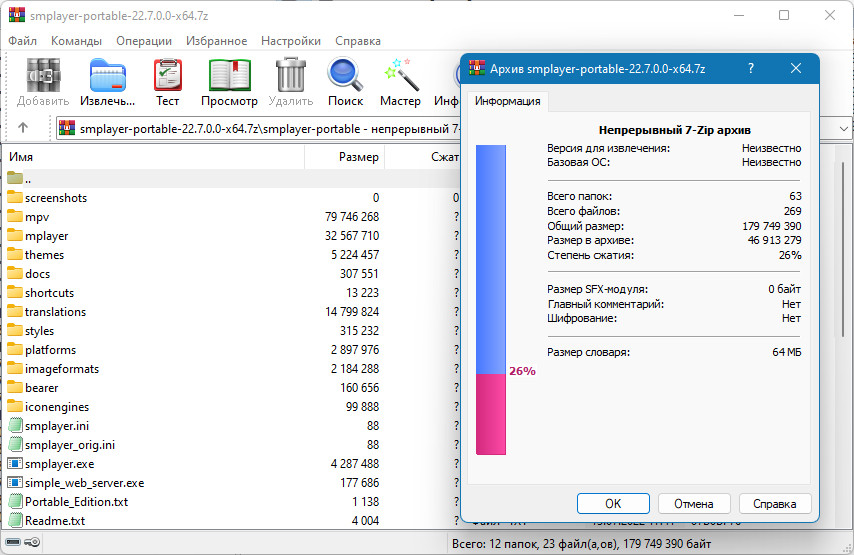Select the parent '..' folder icon
The image size is (854, 555).
[15, 178]
